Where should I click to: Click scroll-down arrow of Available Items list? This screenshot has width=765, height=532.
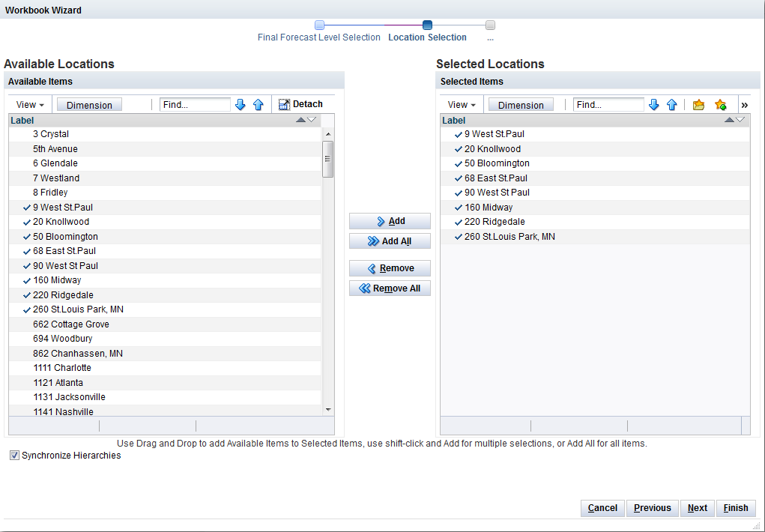[x=328, y=410]
